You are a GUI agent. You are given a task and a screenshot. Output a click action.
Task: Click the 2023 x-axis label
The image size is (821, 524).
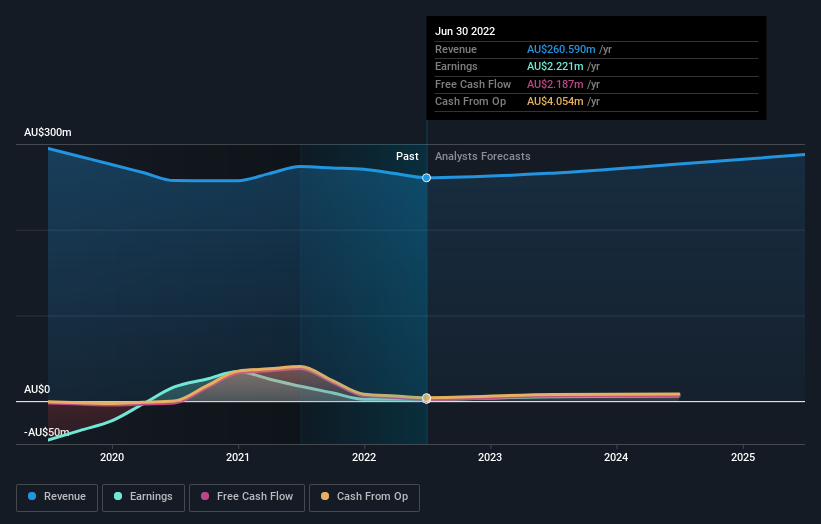tap(490, 458)
